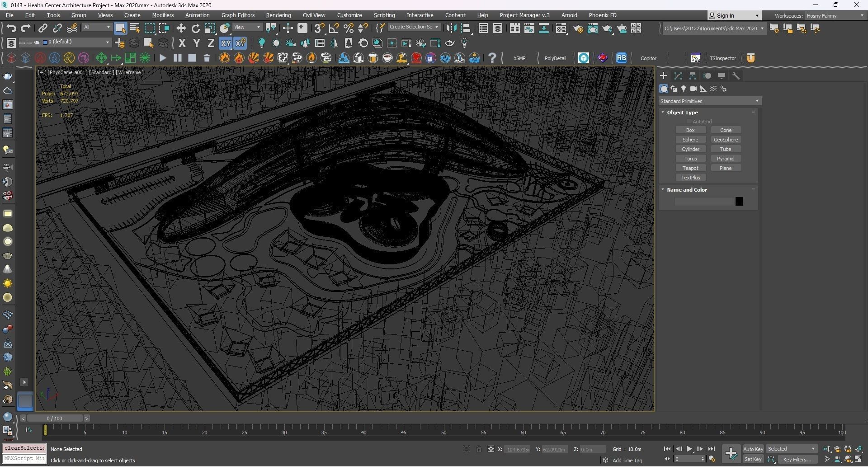Click the question mark help icon
Screen dimensions: 868x470
492,58
